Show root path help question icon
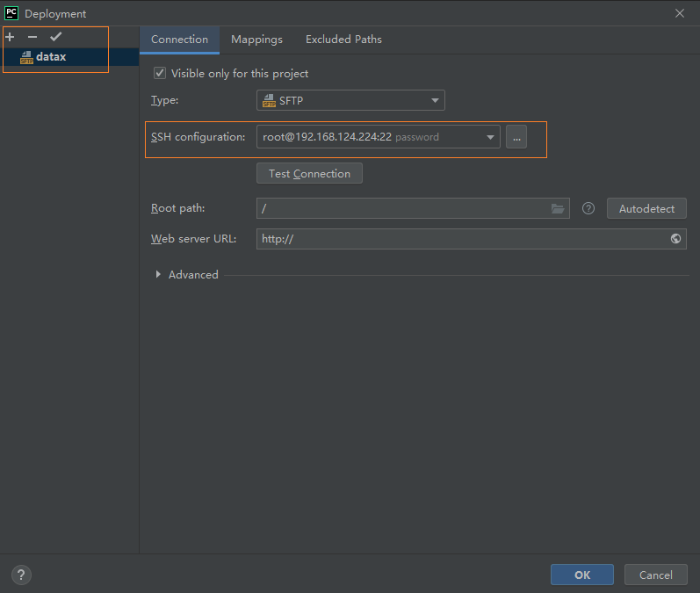The width and height of the screenshot is (700, 593). 588,208
